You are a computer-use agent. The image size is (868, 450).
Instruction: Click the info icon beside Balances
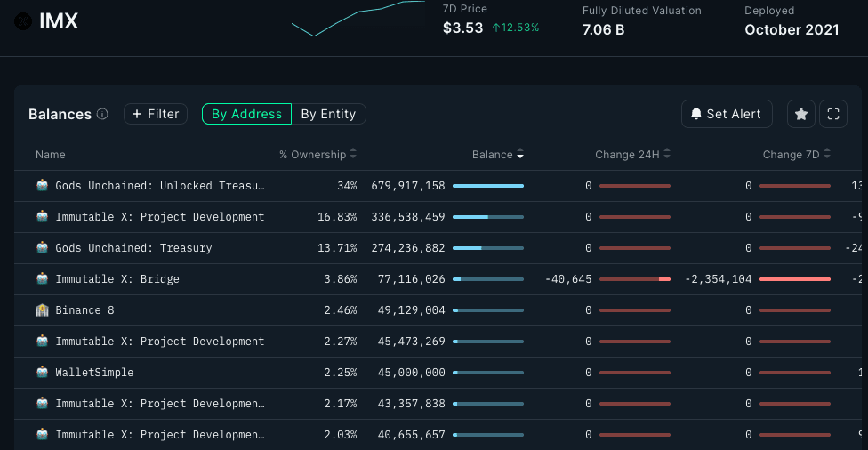(x=102, y=114)
